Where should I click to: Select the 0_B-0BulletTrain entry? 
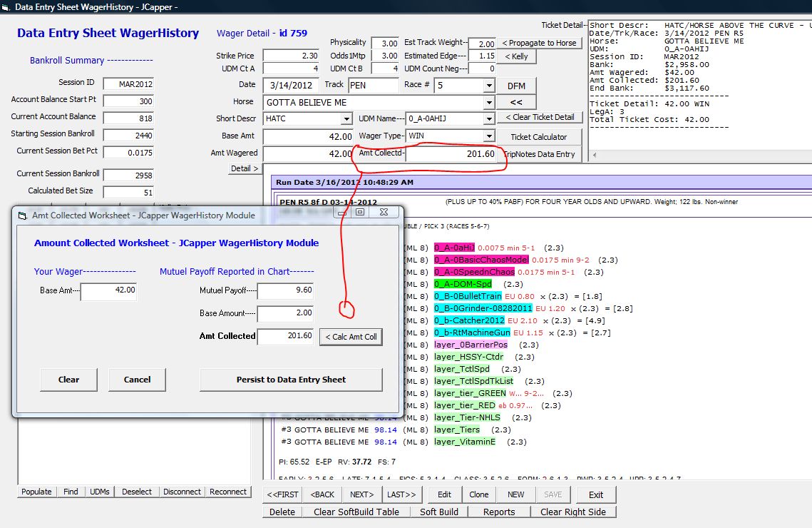click(x=468, y=296)
